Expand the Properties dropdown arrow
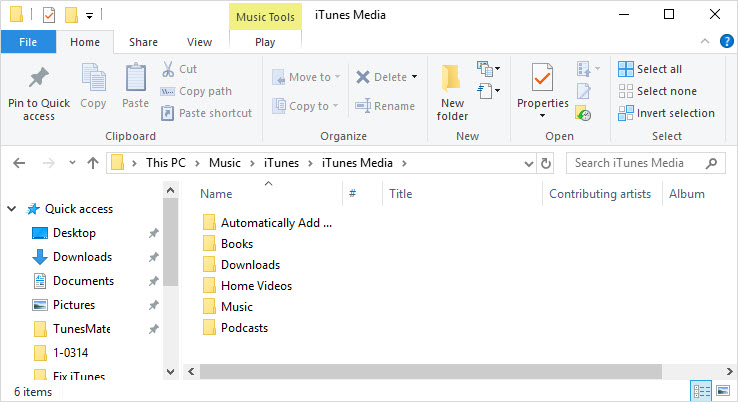738x402 pixels. (542, 116)
